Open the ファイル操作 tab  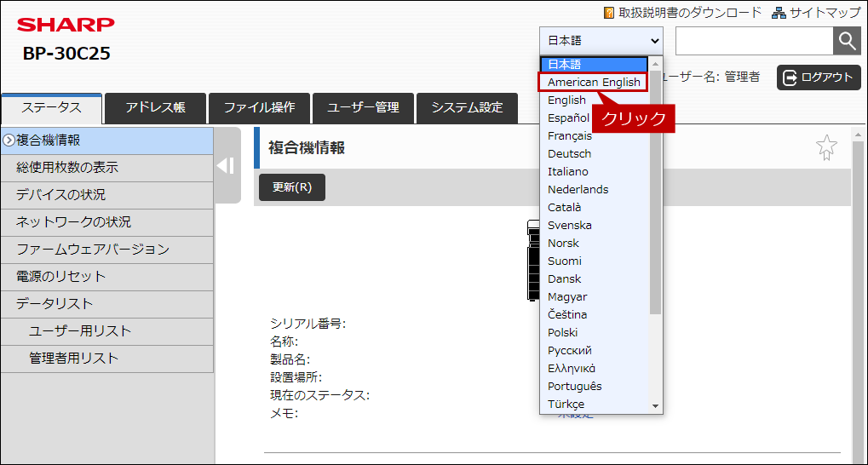(x=259, y=108)
